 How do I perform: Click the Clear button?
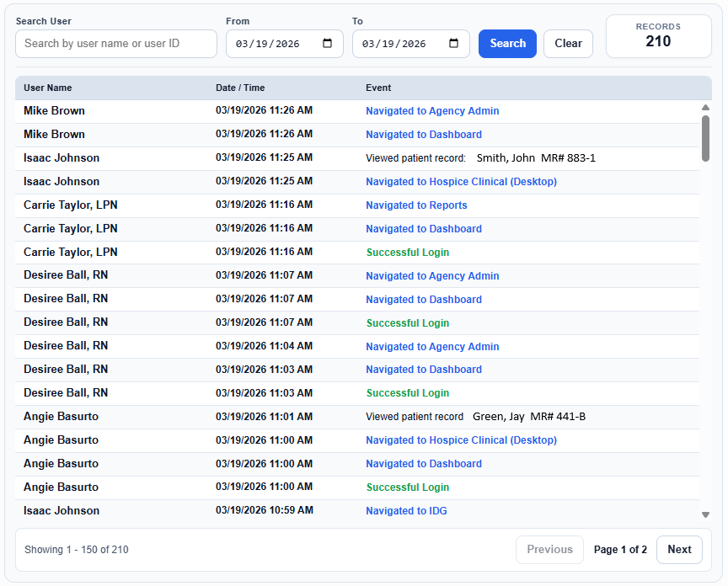tap(568, 44)
